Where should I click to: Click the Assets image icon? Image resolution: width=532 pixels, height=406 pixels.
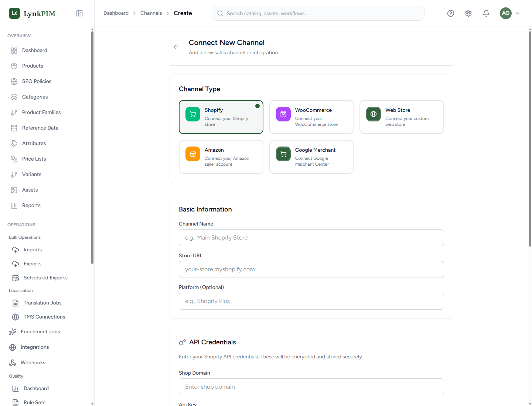[x=14, y=190]
